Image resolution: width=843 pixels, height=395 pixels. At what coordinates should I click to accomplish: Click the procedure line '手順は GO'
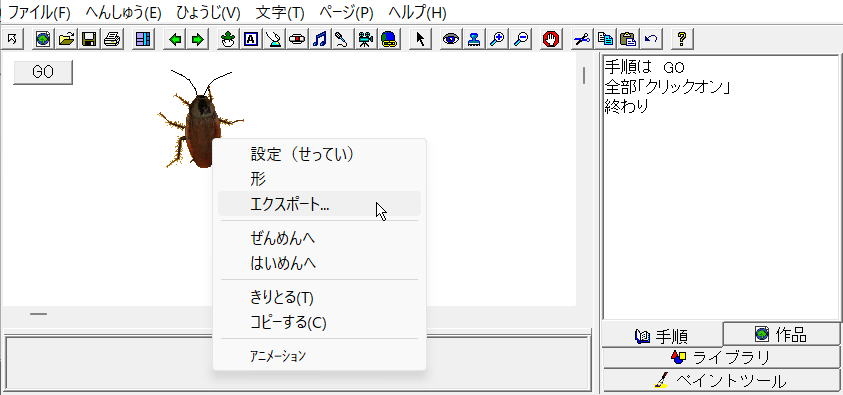click(x=645, y=68)
